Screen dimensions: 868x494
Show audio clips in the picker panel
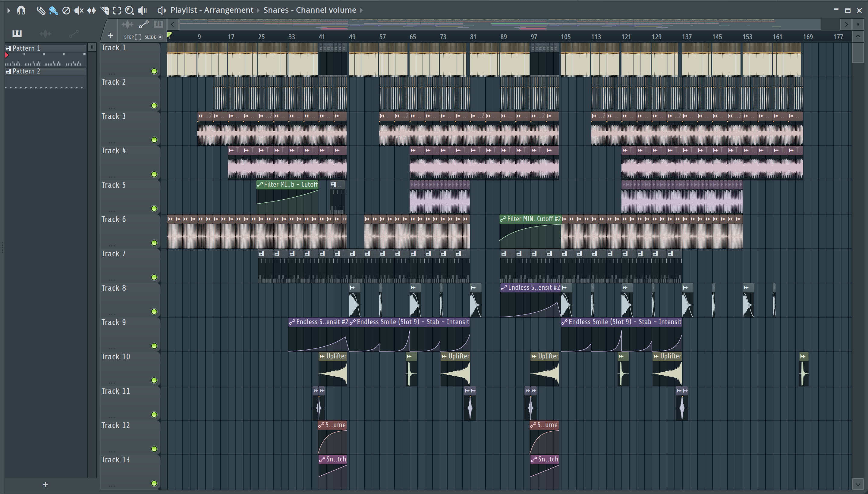(x=45, y=33)
